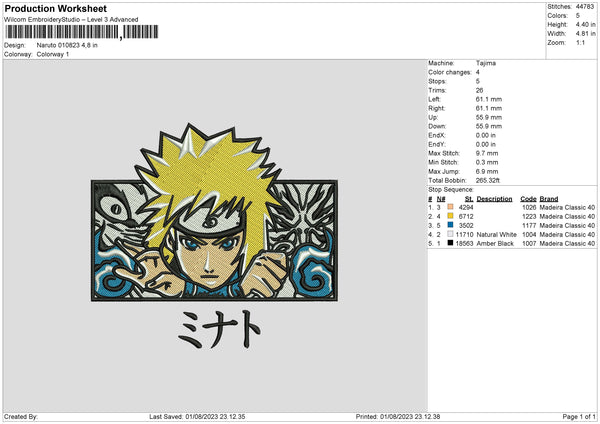Screen dimensions: 600x424
Task: Click design name "Naruto 010823 4,8 in"
Action: (67, 45)
